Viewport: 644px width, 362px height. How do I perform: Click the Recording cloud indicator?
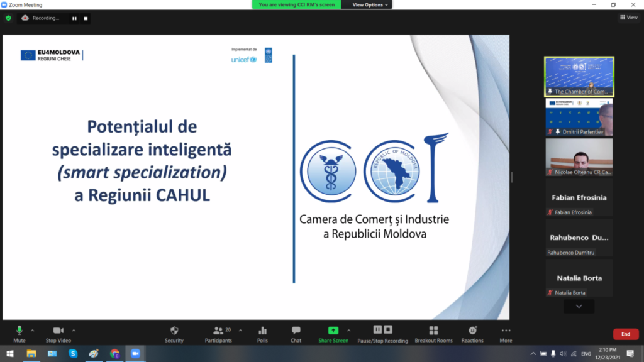[40, 18]
